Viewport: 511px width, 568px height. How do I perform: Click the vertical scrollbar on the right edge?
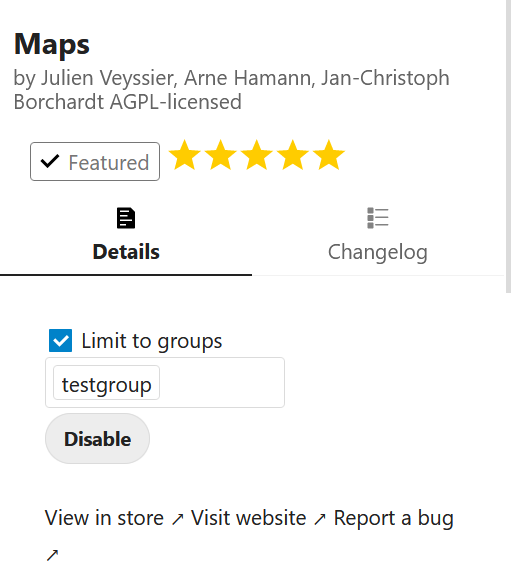click(508, 145)
